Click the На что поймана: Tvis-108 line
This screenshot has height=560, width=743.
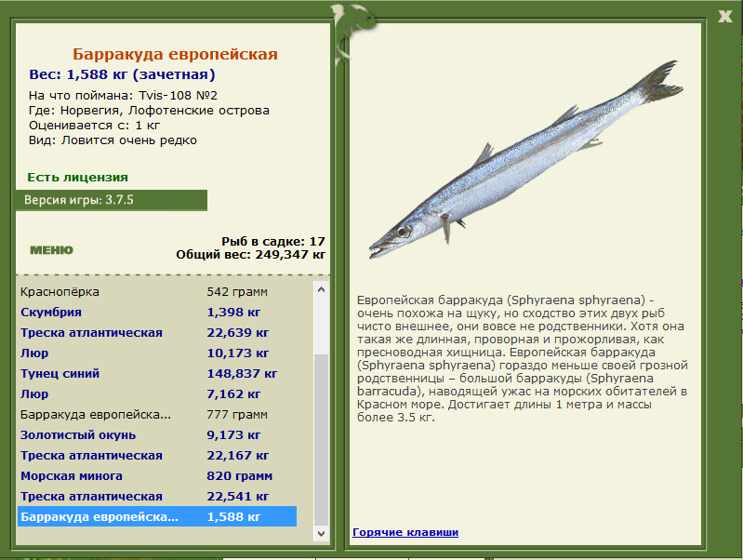(123, 95)
